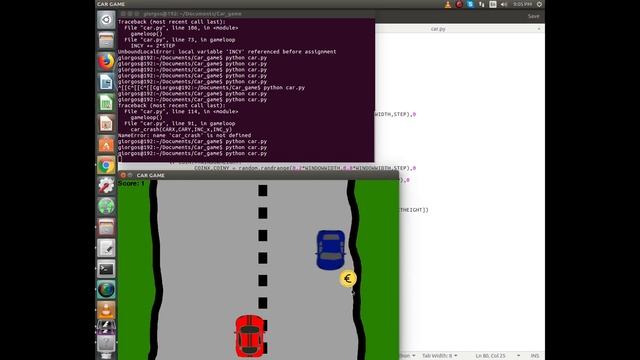The height and width of the screenshot is (360, 640).
Task: Click the blue car on the road
Action: pos(331,250)
